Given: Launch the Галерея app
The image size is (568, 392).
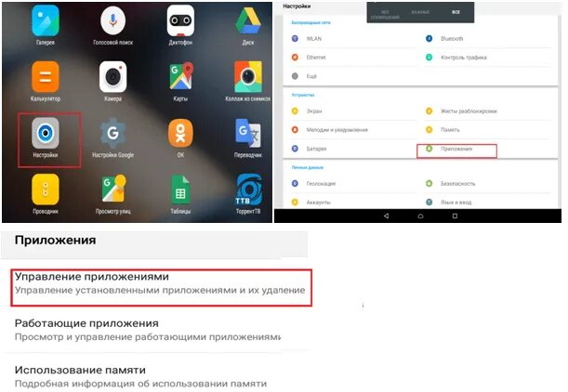Looking at the screenshot, I should pos(46,21).
